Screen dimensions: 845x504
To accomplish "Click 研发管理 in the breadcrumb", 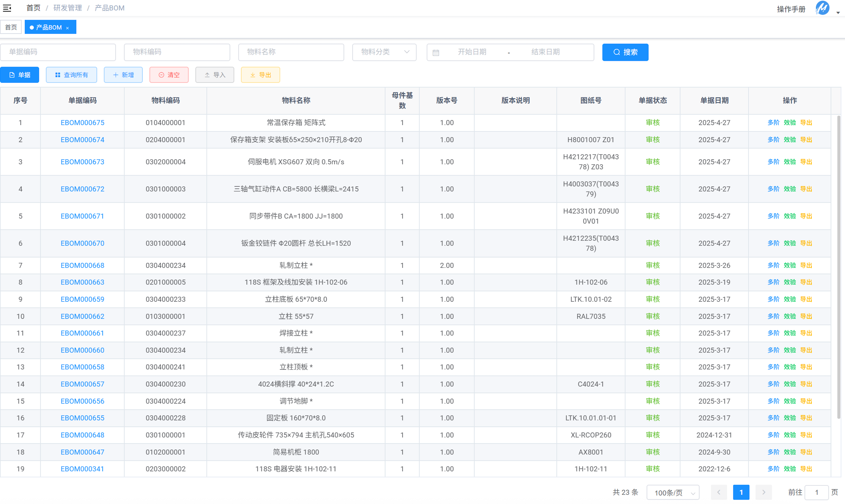I will (68, 8).
